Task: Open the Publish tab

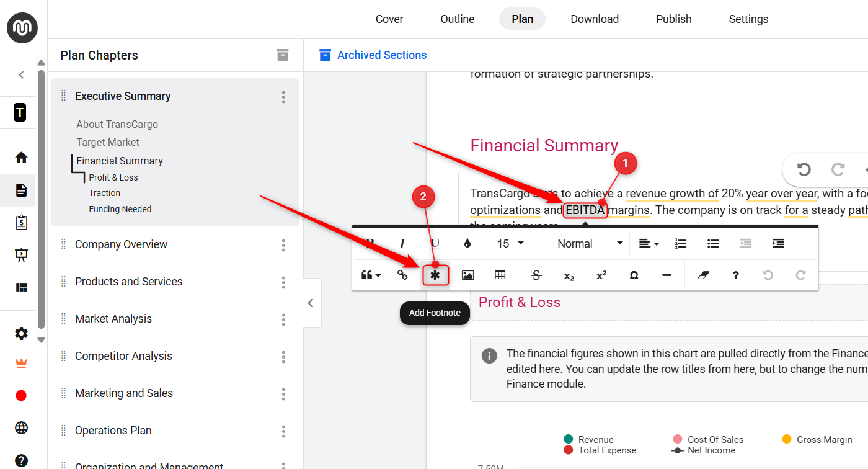Action: point(673,19)
